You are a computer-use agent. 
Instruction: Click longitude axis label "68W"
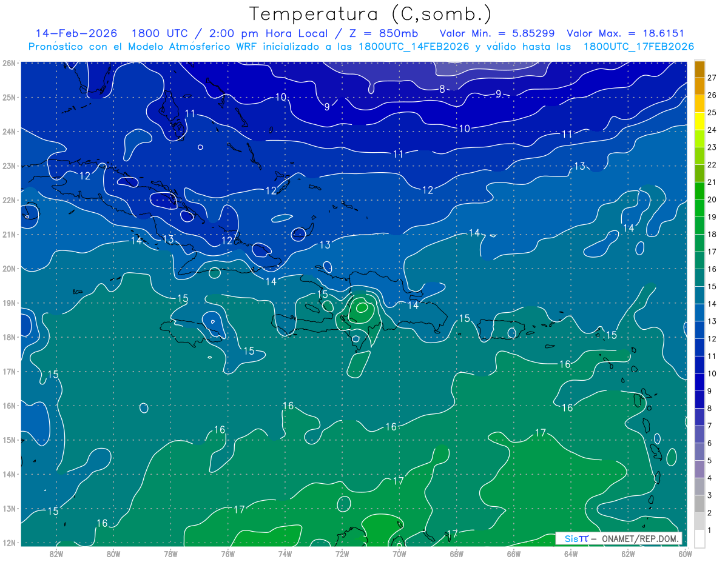coord(456,553)
